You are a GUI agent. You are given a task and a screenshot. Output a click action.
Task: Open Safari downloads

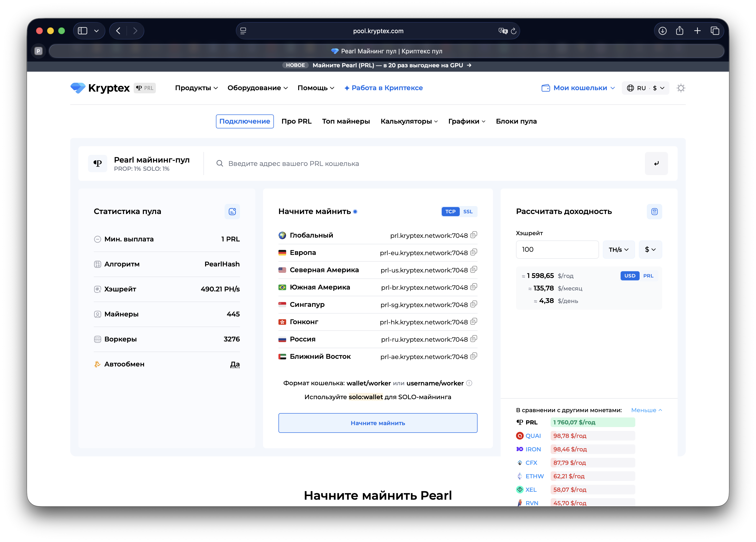[663, 31]
